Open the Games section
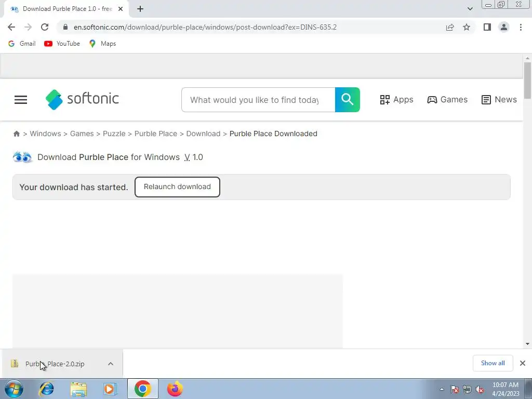Viewport: 532px width, 399px height. tap(447, 99)
